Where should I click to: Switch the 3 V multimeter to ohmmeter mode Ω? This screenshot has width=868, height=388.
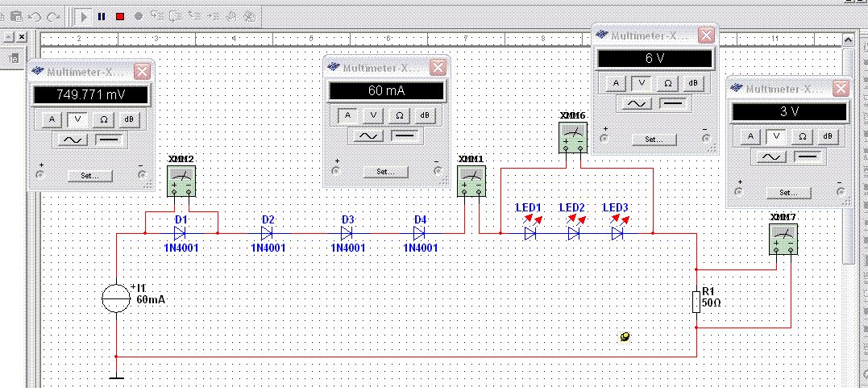tap(802, 136)
